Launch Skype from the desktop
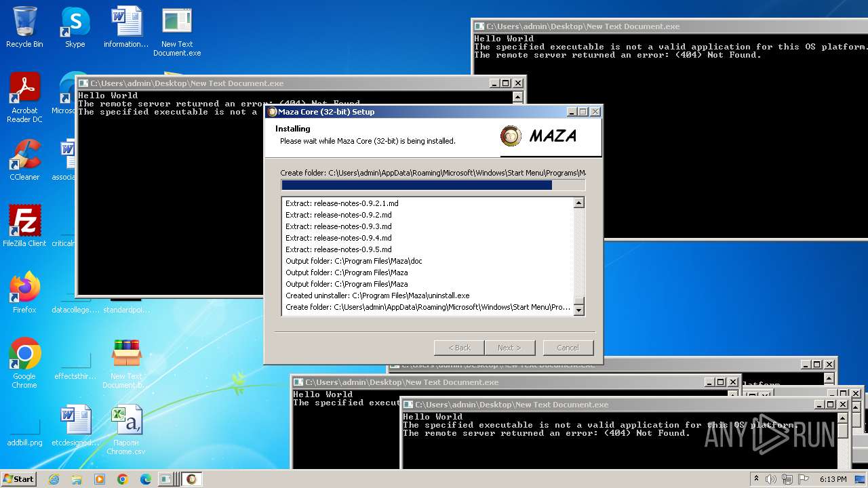Image resolution: width=868 pixels, height=488 pixels. tap(75, 27)
